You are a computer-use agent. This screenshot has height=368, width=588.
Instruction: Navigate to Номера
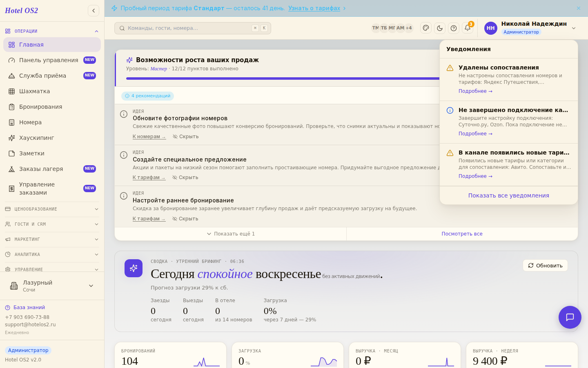click(x=52, y=122)
